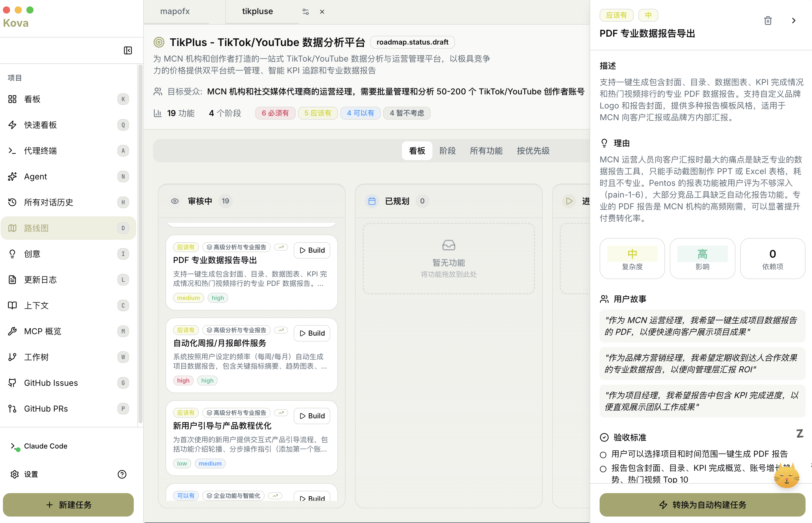The width and height of the screenshot is (812, 523).
Task: Expand chevron arrow next to trash icon
Action: coord(794,21)
